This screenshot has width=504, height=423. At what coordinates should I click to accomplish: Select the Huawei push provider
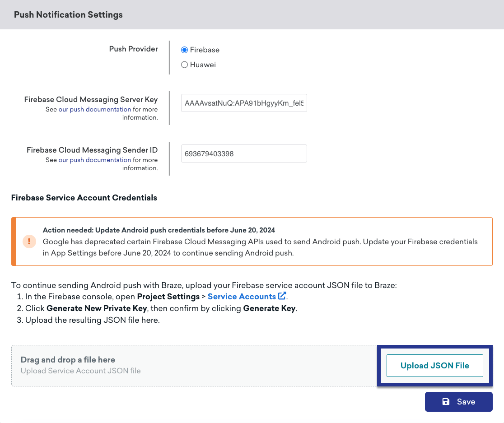coord(184,65)
